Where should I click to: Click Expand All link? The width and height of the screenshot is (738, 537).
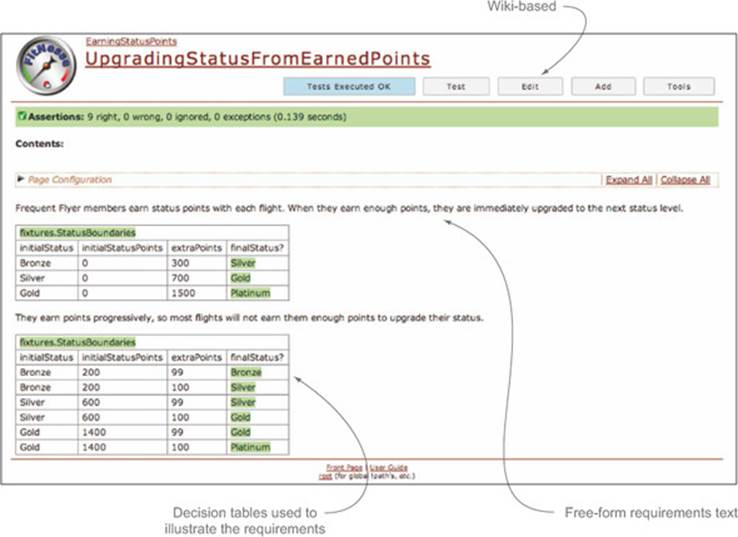tap(629, 180)
